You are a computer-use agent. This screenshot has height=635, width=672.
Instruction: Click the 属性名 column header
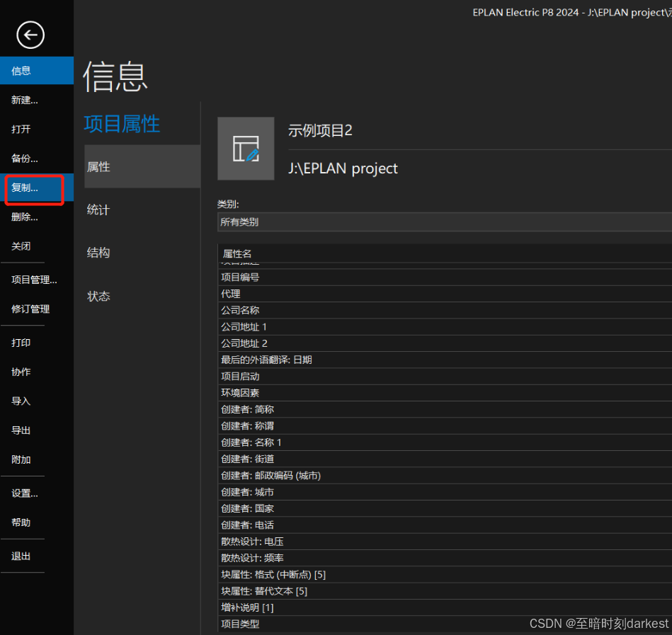[x=445, y=253]
